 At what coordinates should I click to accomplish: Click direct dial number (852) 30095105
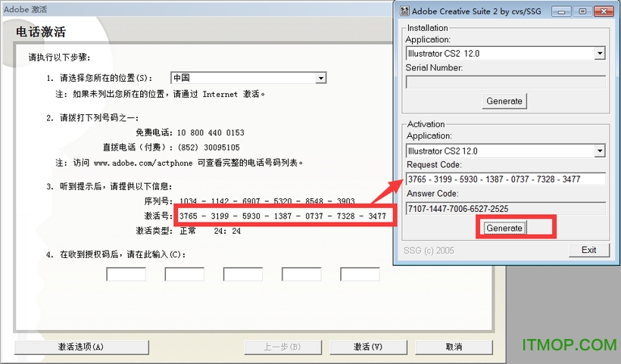tap(209, 148)
